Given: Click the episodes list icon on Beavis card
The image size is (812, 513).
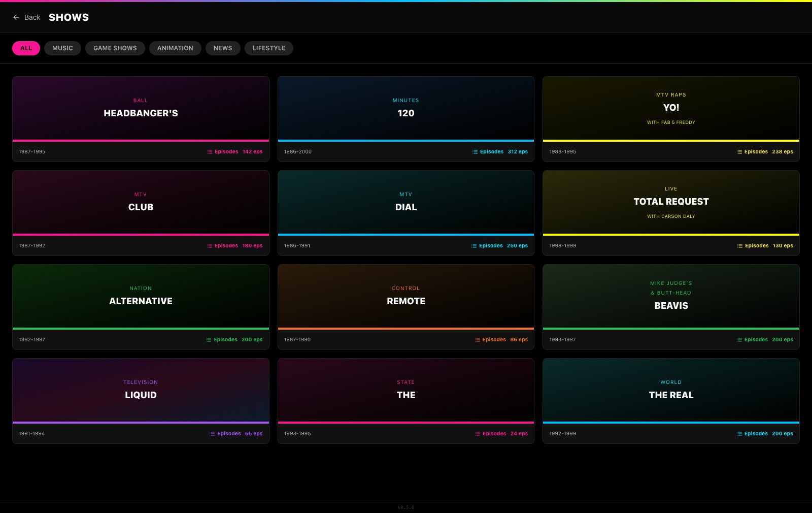Looking at the screenshot, I should tap(739, 340).
